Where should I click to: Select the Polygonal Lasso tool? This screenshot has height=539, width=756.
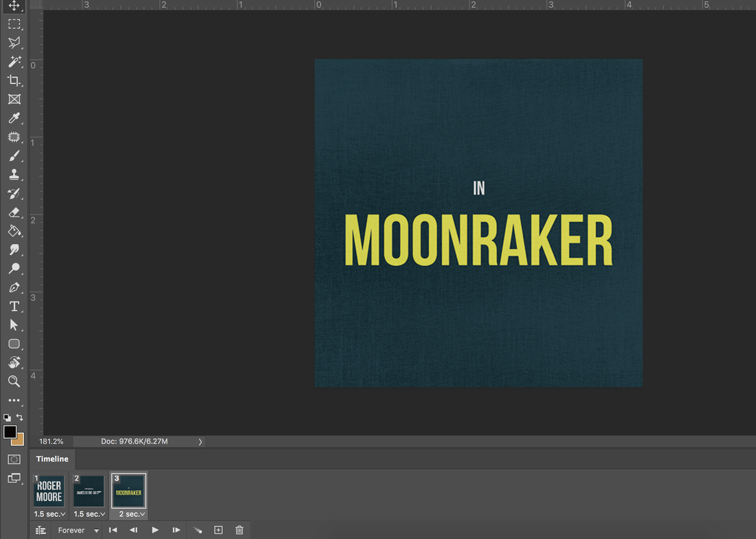coord(14,43)
